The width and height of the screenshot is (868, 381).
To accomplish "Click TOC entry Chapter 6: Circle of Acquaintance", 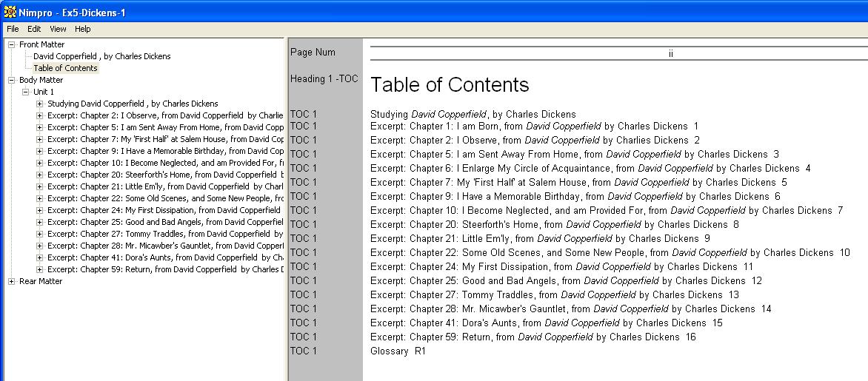I will point(591,168).
